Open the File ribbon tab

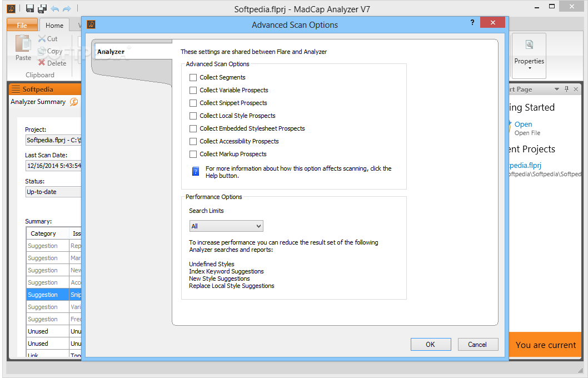[22, 25]
